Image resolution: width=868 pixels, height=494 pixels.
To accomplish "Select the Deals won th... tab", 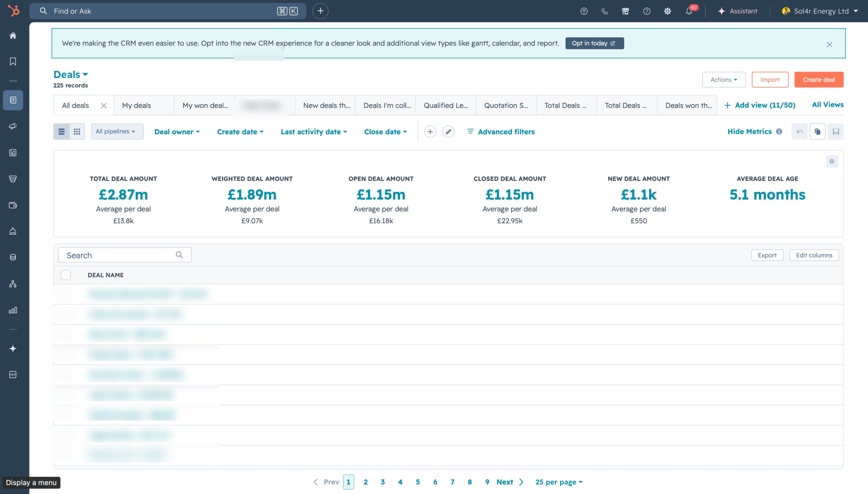I will [x=687, y=106].
